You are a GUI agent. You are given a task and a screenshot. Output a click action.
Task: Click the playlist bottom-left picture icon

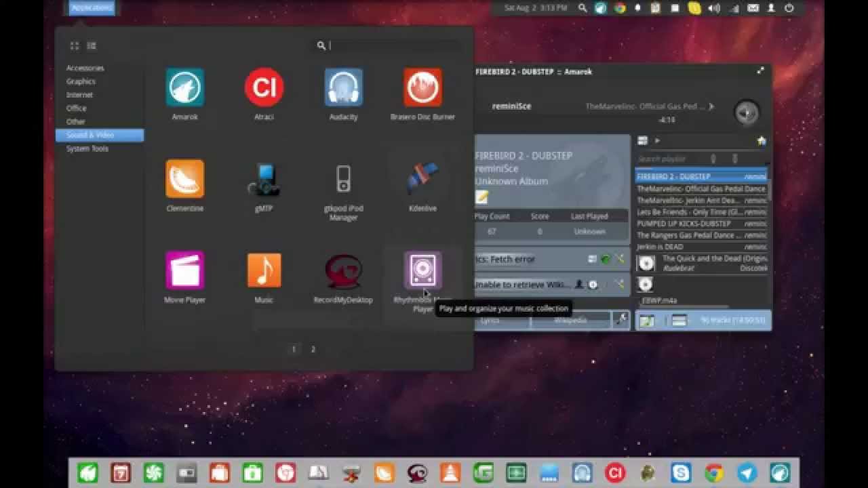coord(647,321)
